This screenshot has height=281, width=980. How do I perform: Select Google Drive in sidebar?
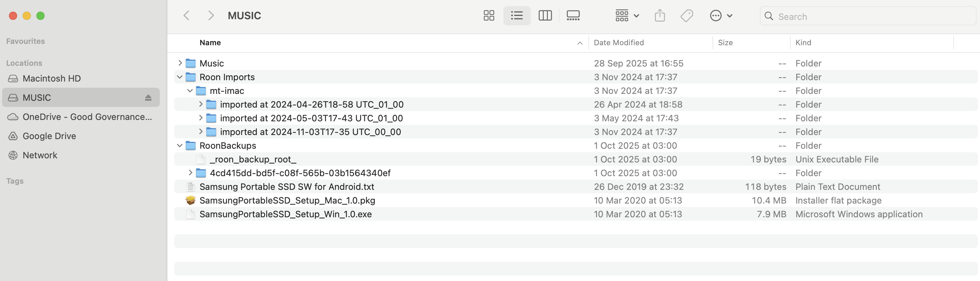(x=49, y=136)
